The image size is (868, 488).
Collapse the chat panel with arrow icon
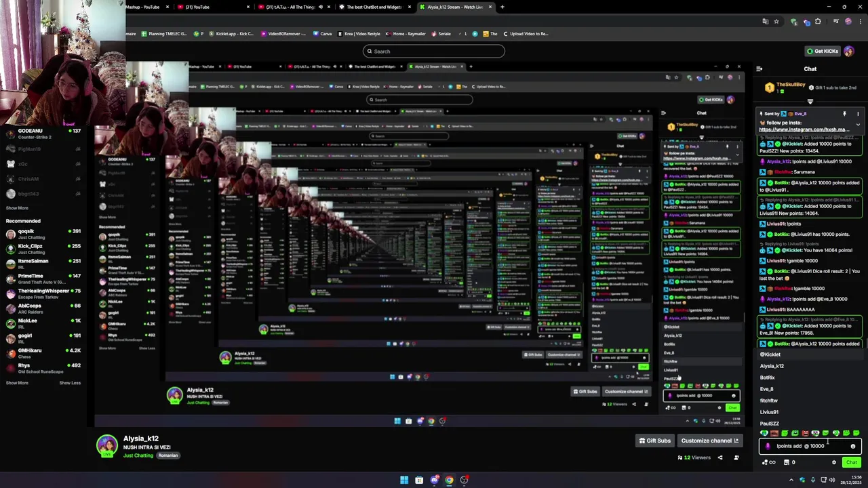point(759,68)
